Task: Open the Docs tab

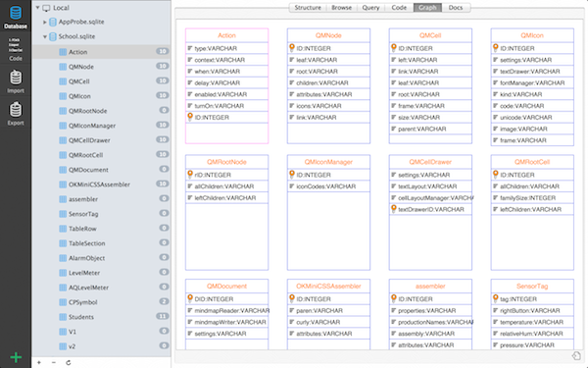Action: click(456, 8)
